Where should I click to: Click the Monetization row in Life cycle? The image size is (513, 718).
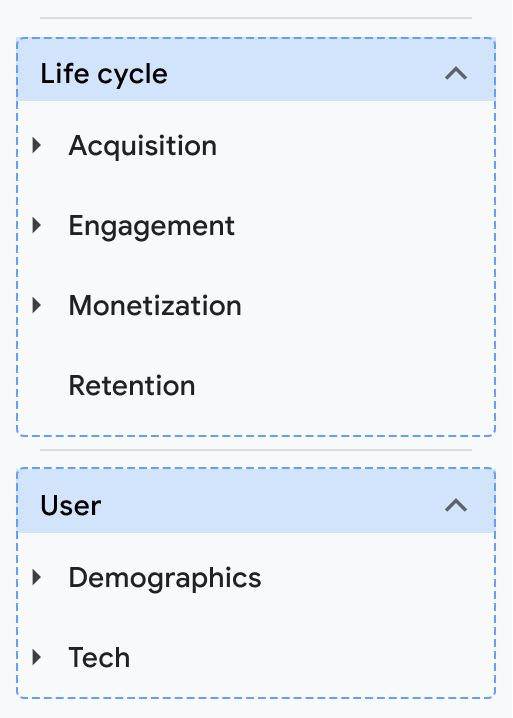point(256,305)
